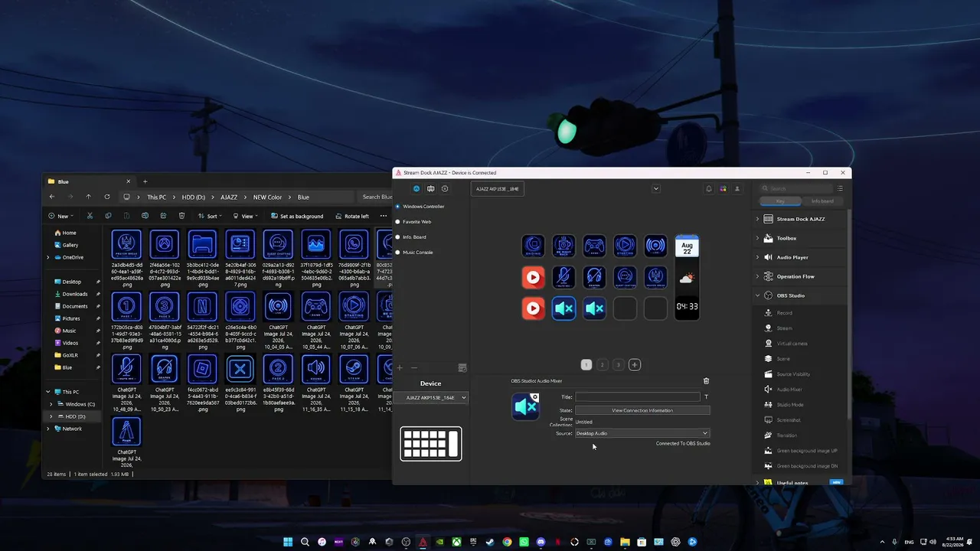
Task: Select the Aug 22 calendar key
Action: click(687, 246)
